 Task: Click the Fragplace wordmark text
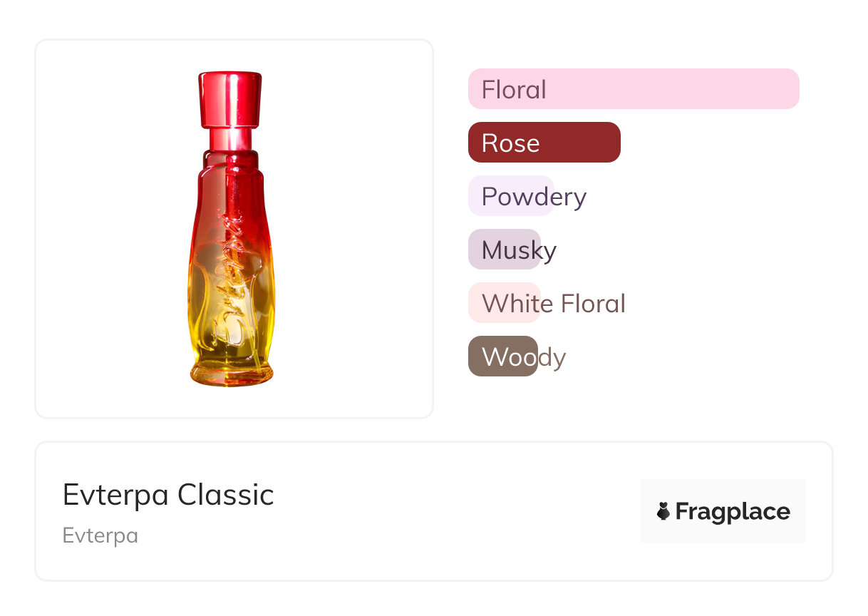click(x=732, y=511)
